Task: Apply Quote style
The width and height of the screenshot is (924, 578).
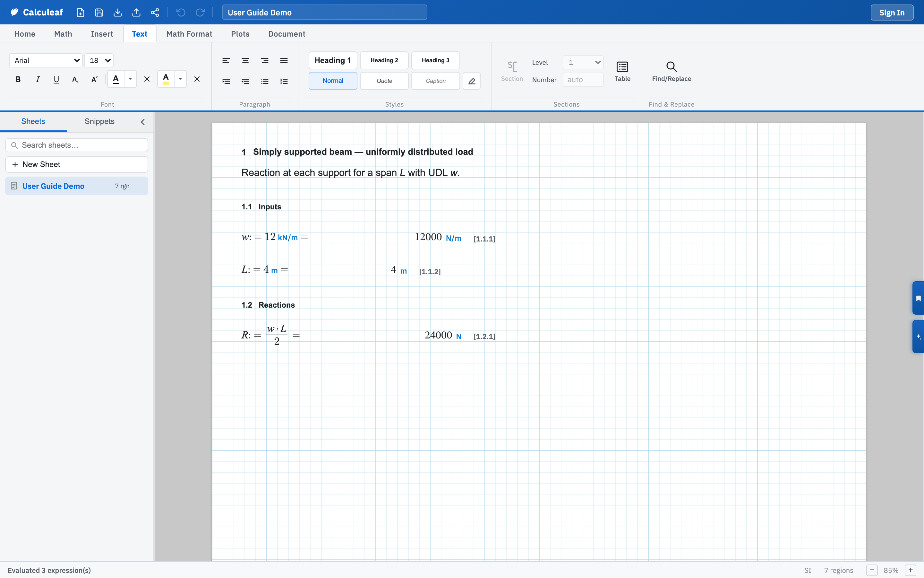Action: coord(384,81)
